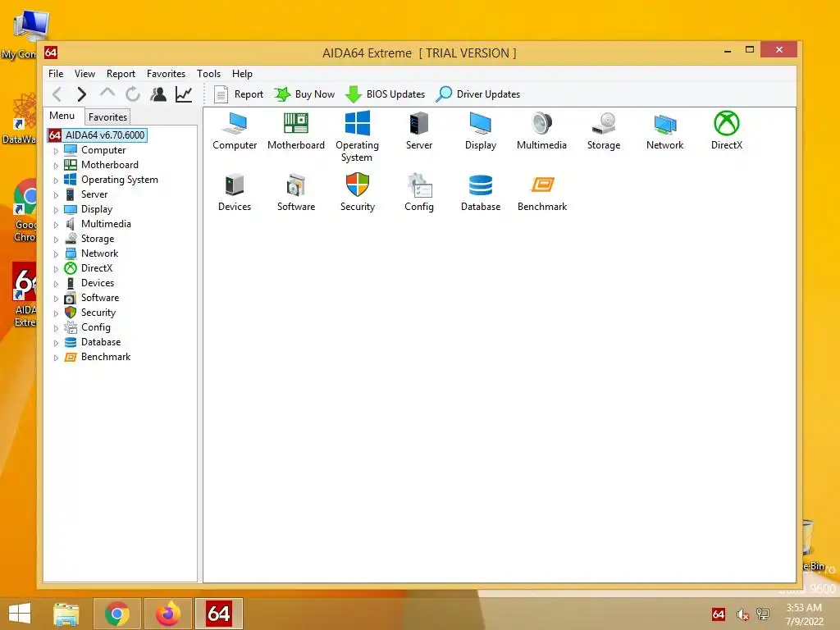
Task: Expand the Computer tree node
Action: pyautogui.click(x=56, y=151)
